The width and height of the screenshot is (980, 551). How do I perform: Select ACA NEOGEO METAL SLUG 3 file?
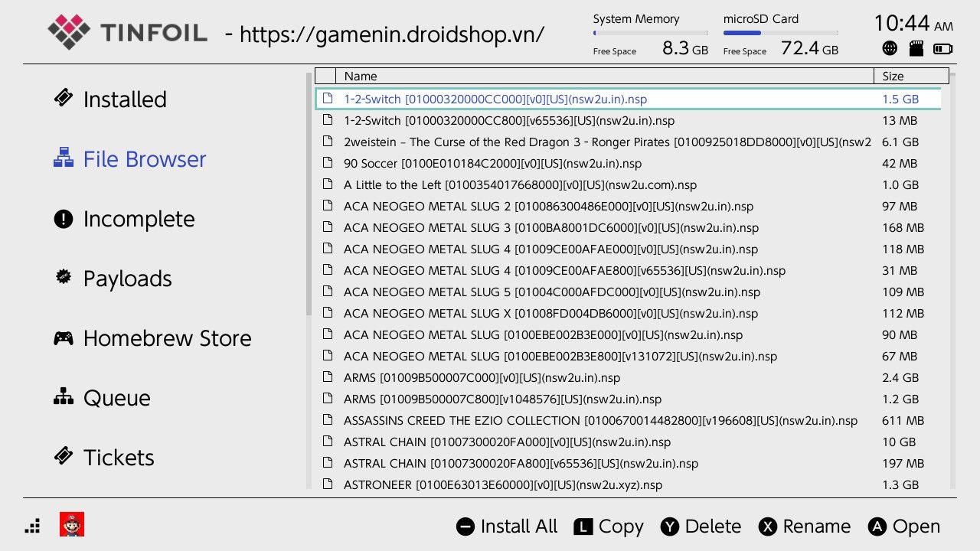[628, 227]
